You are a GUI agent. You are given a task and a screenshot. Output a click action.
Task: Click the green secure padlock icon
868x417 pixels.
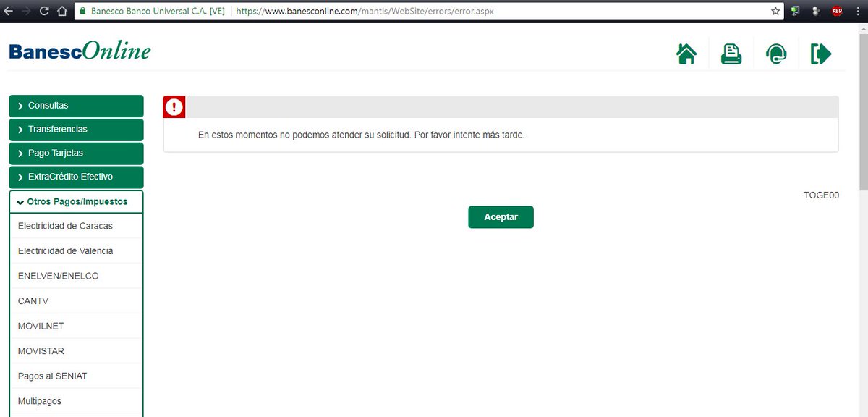82,11
